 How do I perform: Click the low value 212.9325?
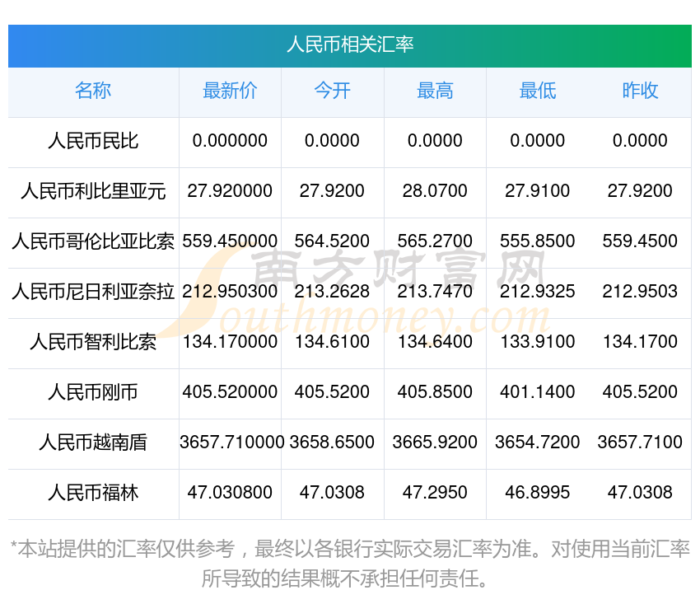pyautogui.click(x=538, y=292)
